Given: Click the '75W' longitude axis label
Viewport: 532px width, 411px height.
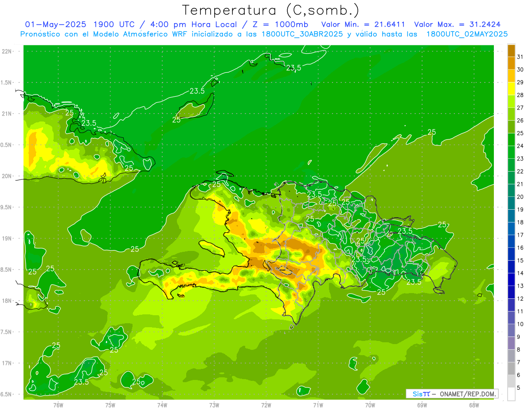Looking at the screenshot, I should (110, 405).
